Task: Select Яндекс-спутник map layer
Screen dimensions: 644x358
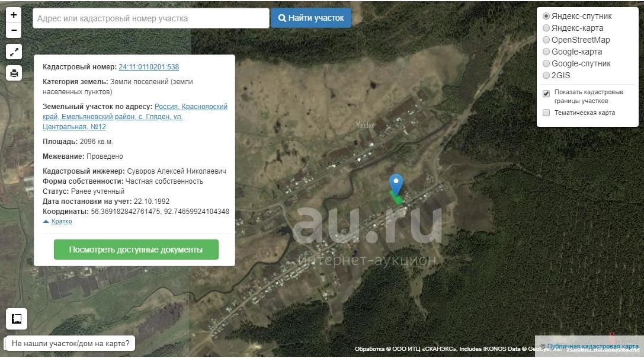Action: pyautogui.click(x=546, y=16)
